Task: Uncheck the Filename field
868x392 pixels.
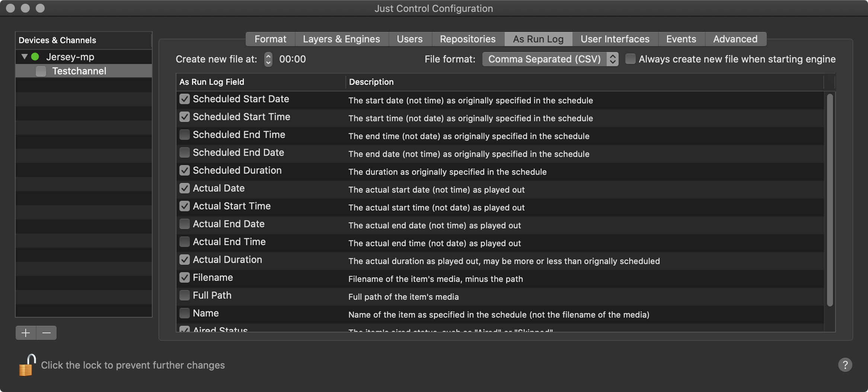Action: (185, 277)
